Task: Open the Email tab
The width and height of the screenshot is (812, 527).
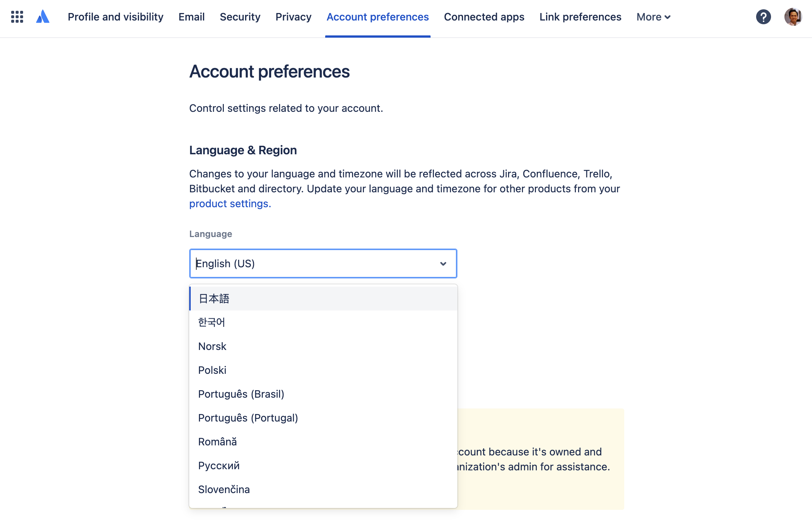Action: point(191,17)
